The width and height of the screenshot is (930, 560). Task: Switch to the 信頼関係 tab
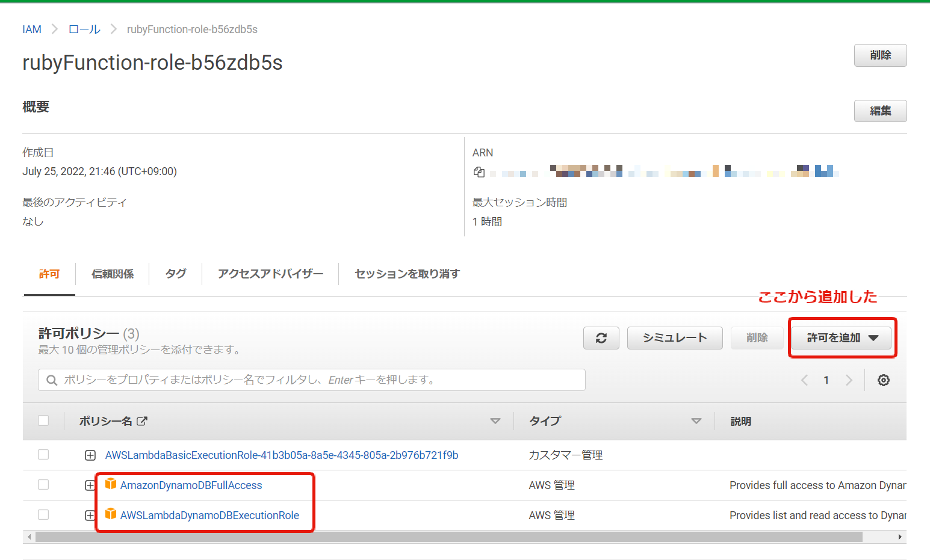pos(113,274)
